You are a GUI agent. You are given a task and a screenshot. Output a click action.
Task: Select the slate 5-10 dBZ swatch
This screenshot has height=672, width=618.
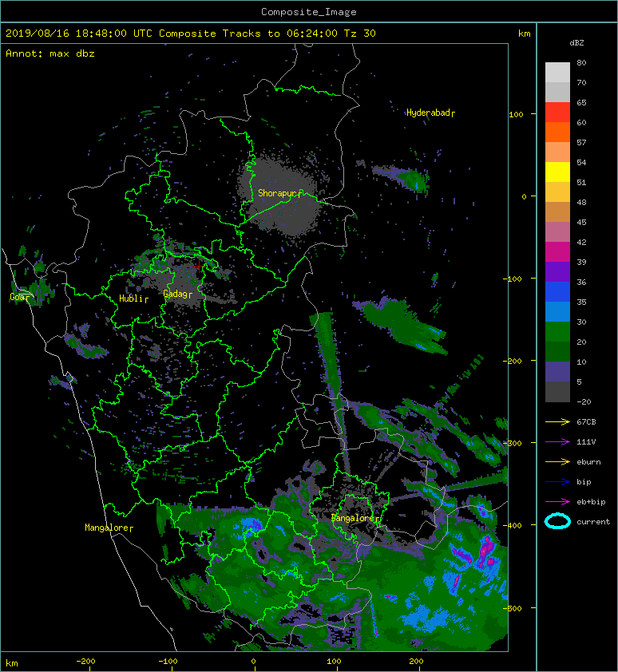coord(557,372)
